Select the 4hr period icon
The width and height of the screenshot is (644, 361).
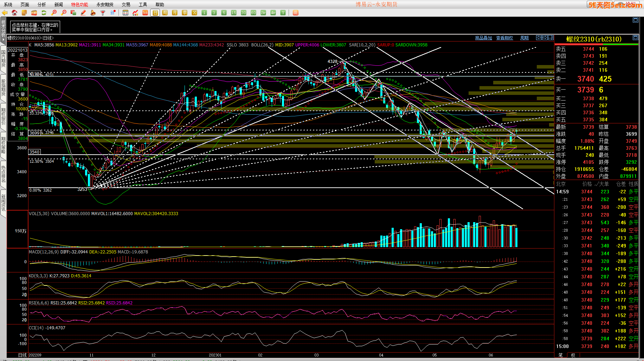[x=273, y=13]
